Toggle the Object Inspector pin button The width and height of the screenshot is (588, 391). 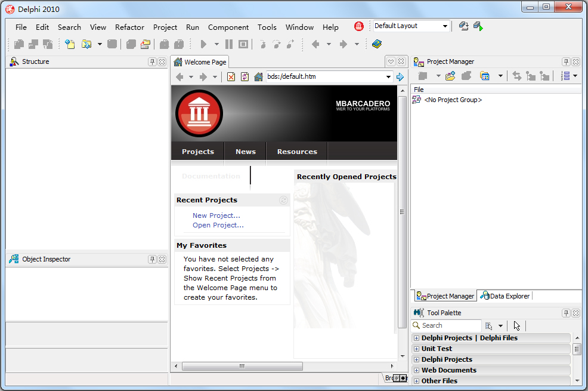[x=152, y=260]
